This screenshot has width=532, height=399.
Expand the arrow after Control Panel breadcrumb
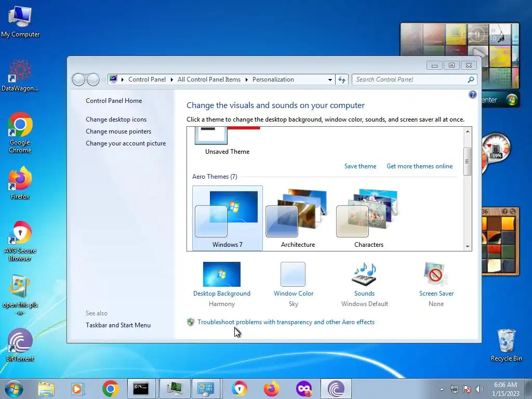(x=171, y=79)
